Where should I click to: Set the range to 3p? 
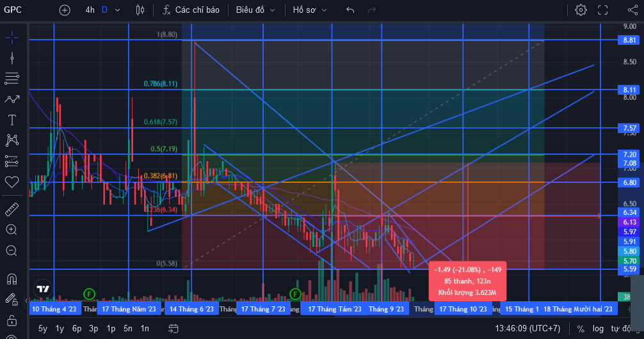(x=93, y=328)
